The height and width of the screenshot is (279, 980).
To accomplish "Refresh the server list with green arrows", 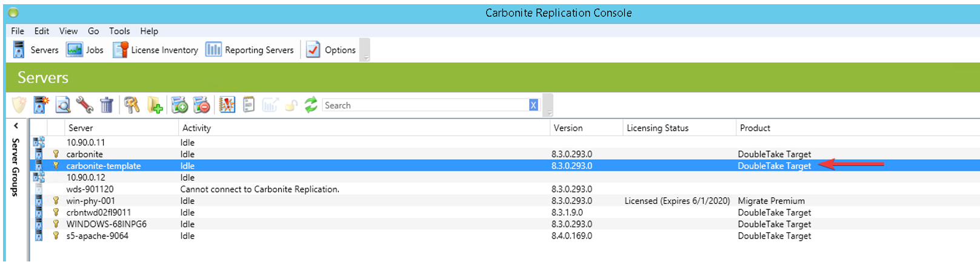I will pos(311,105).
